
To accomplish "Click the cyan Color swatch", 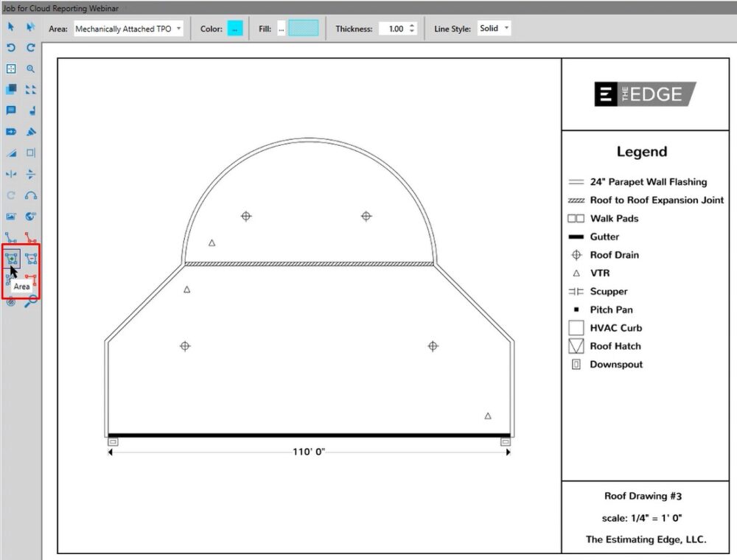I will [235, 29].
